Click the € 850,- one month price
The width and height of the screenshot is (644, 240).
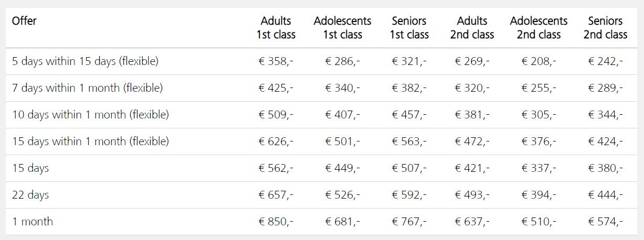(x=276, y=222)
